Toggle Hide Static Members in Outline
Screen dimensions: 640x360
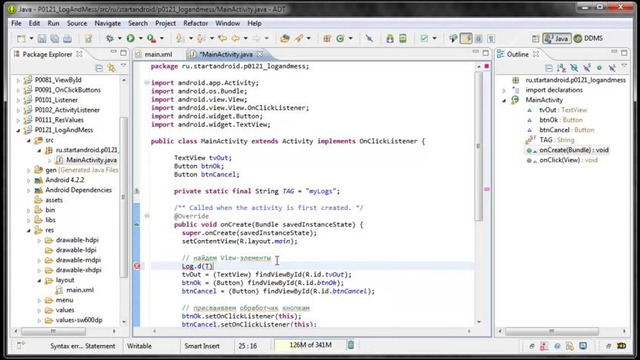[x=587, y=68]
